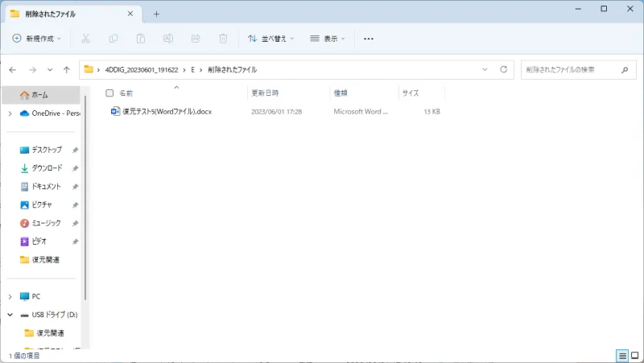
Task: Sort by the 名前 column header
Action: click(126, 93)
